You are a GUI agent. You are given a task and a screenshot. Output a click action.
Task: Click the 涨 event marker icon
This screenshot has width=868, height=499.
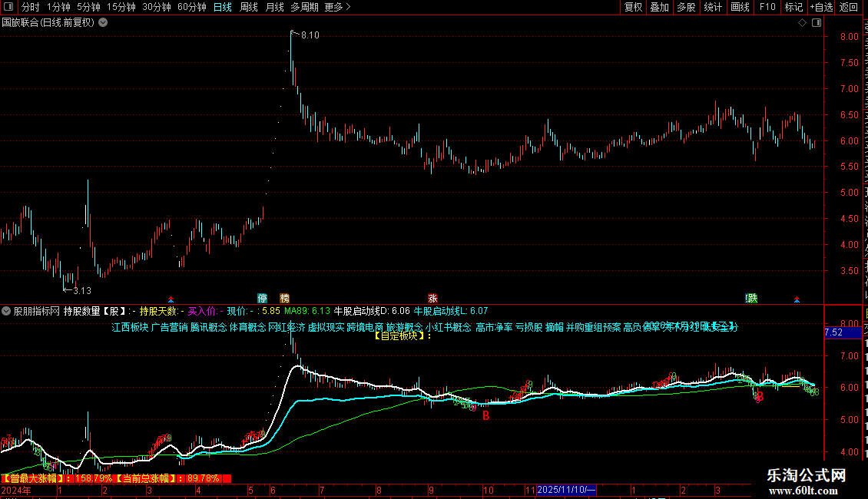[432, 298]
